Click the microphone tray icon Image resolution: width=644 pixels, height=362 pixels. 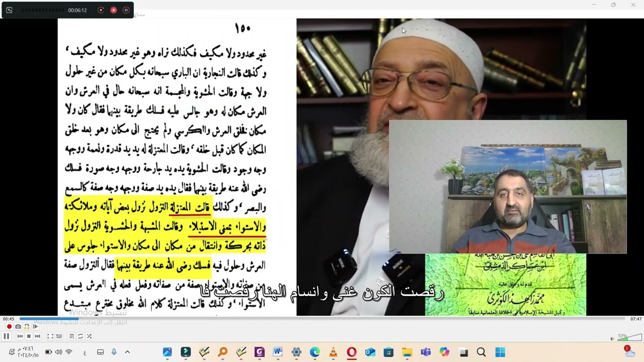tap(114, 352)
